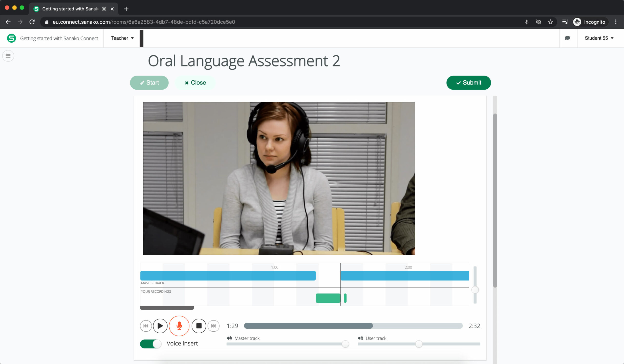Click the microphone permission icon in the address bar

pos(526,22)
